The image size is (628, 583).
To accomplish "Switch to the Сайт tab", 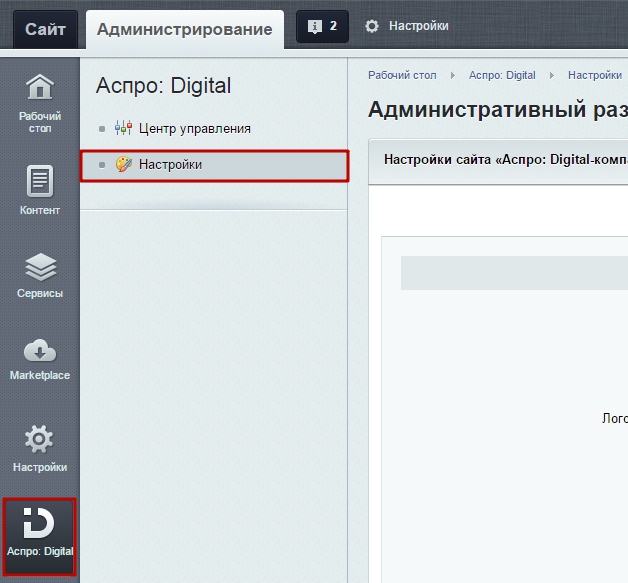I will [x=45, y=29].
